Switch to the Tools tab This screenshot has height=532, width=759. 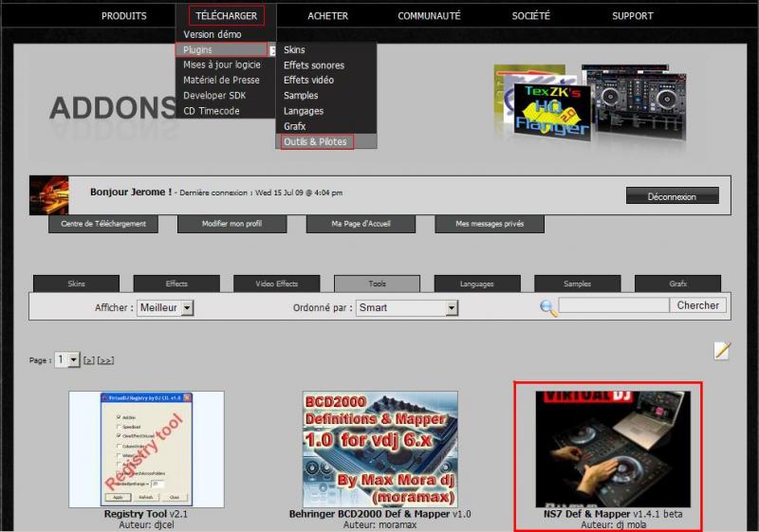[x=377, y=284]
